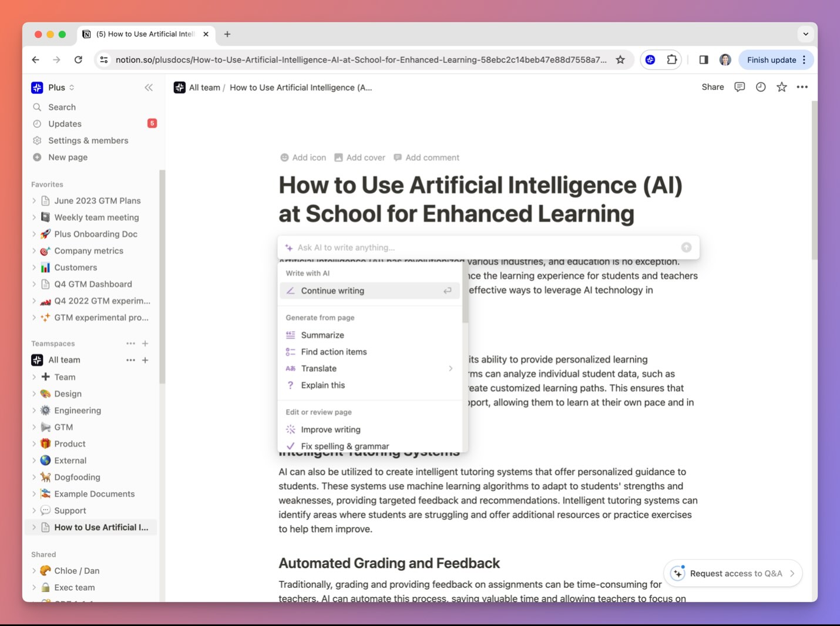The image size is (840, 626).
Task: Open page options three-dot menu
Action: click(x=802, y=87)
